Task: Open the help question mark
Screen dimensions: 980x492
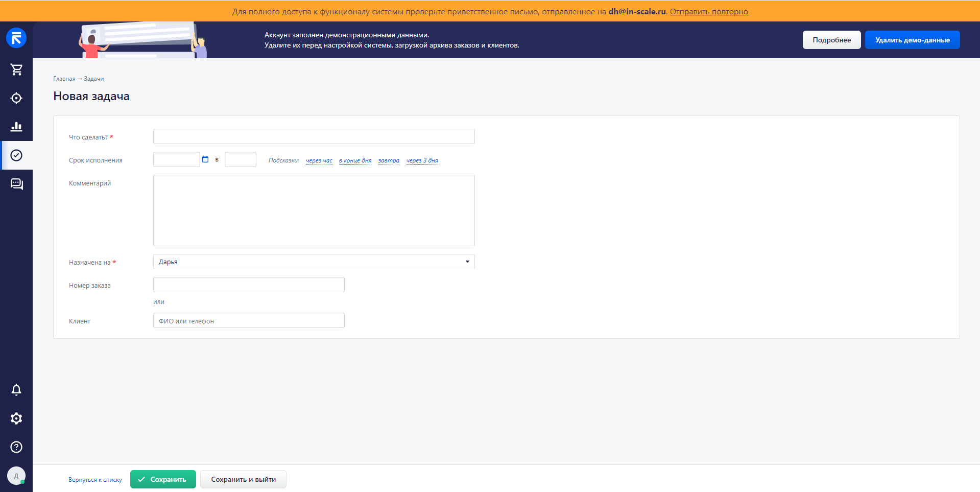Action: 16,447
